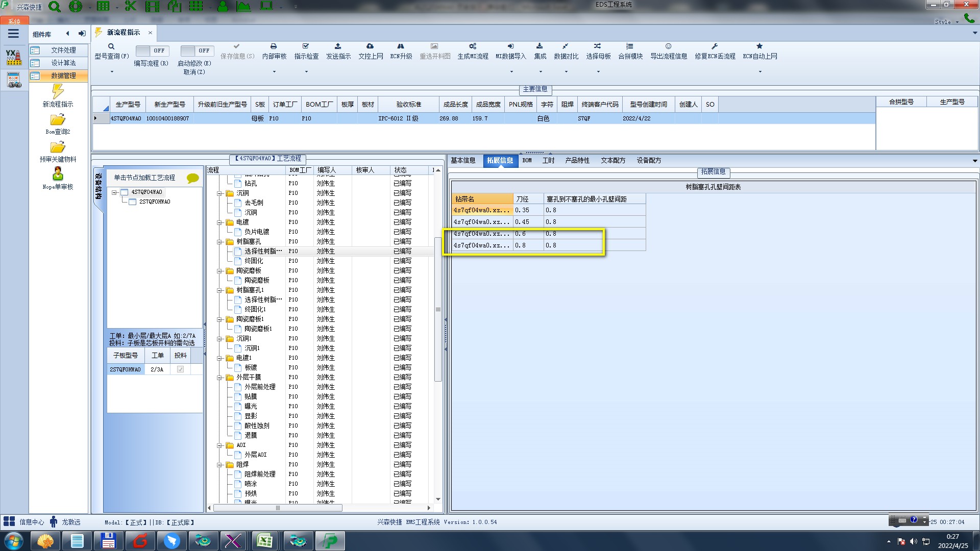
Task: Collapse the 树脂塞孔 tree folder
Action: pyautogui.click(x=219, y=242)
